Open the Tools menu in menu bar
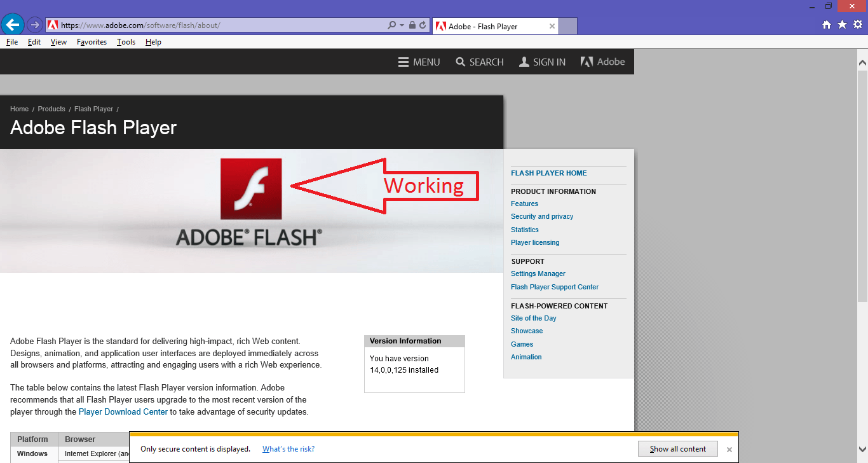 coord(126,42)
